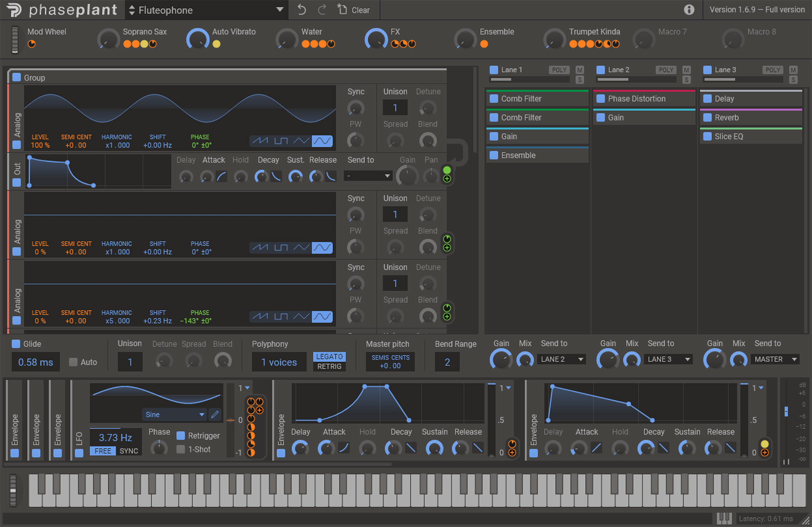Click the undo arrow icon
Viewport: 812px width, 527px height.
click(302, 10)
